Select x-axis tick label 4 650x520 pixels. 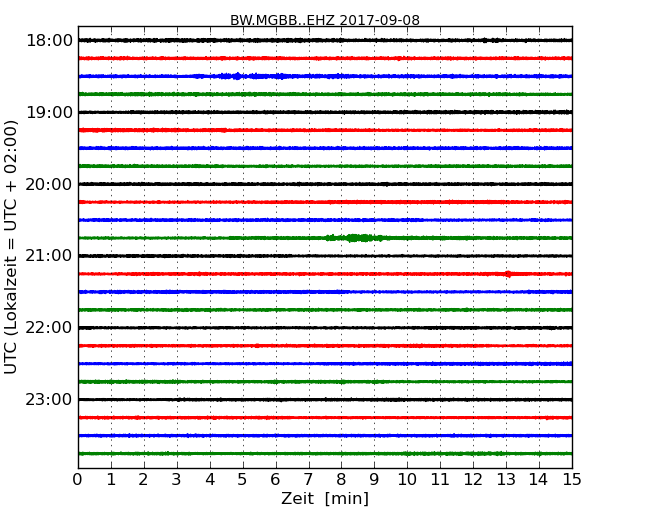click(x=210, y=479)
